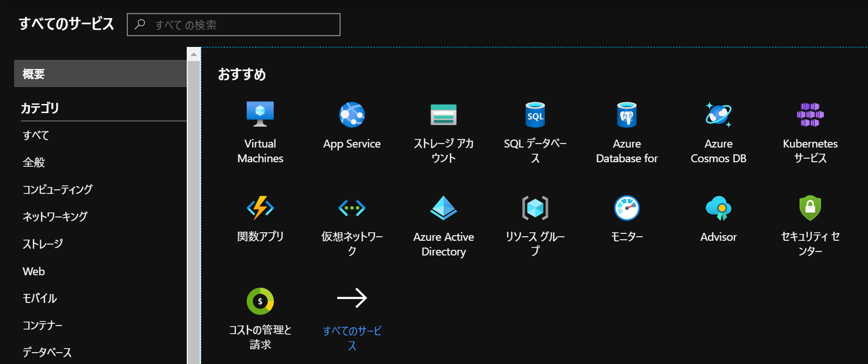Click the Azure Active Directory label
The image size is (868, 364).
444,244
